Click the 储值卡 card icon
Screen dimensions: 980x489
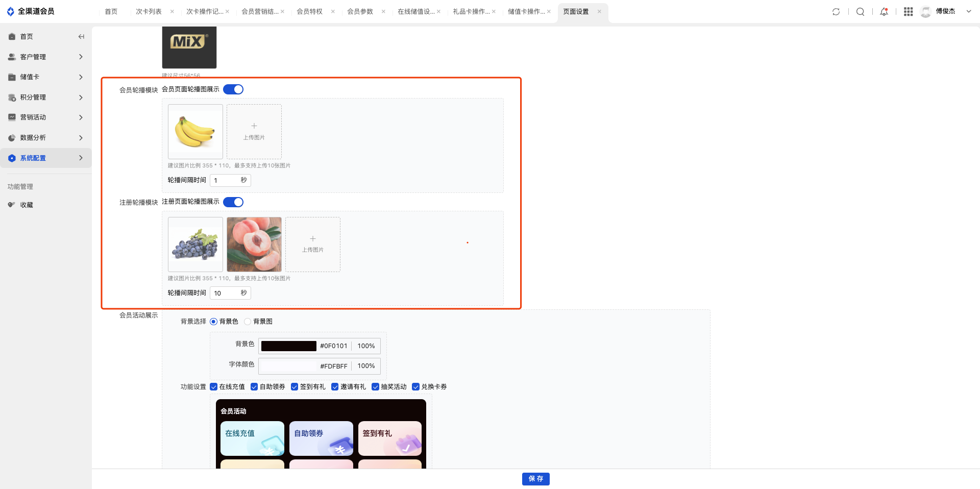pos(12,77)
